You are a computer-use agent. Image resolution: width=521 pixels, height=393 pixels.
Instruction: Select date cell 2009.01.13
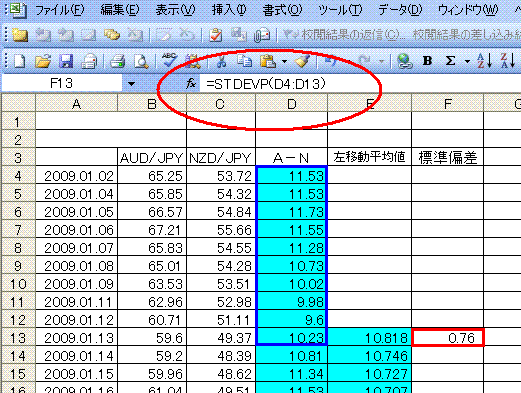click(x=77, y=338)
